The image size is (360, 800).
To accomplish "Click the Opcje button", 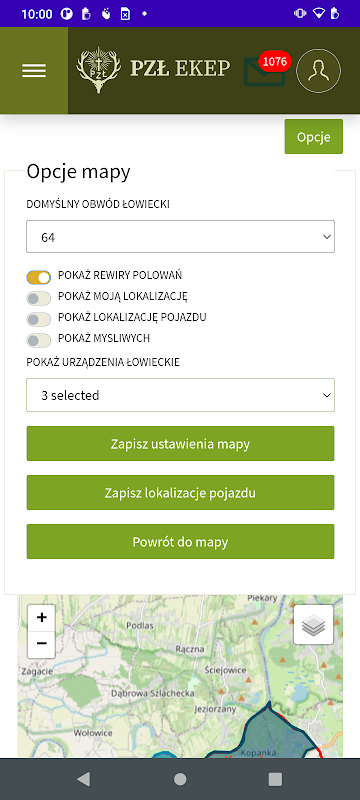I will pos(314,137).
